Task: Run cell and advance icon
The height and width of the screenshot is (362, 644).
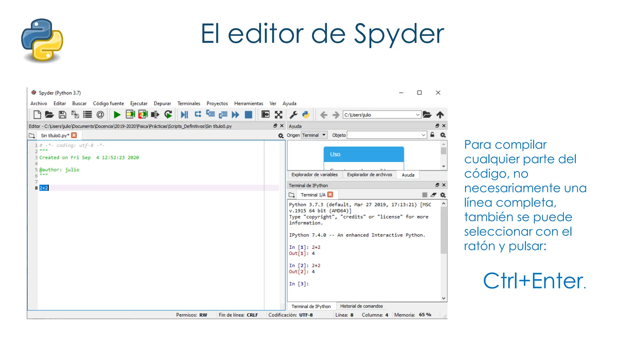Action: (x=143, y=114)
